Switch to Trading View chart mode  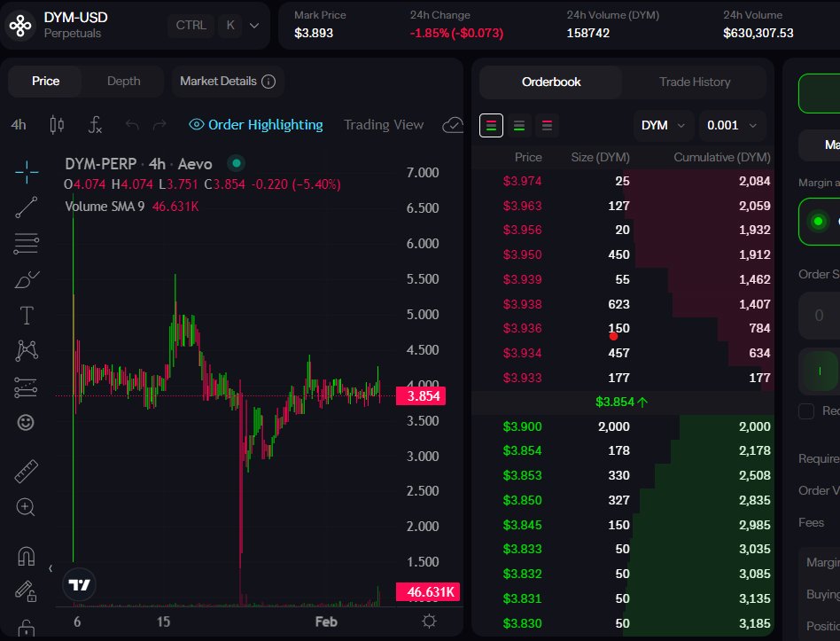pos(384,125)
